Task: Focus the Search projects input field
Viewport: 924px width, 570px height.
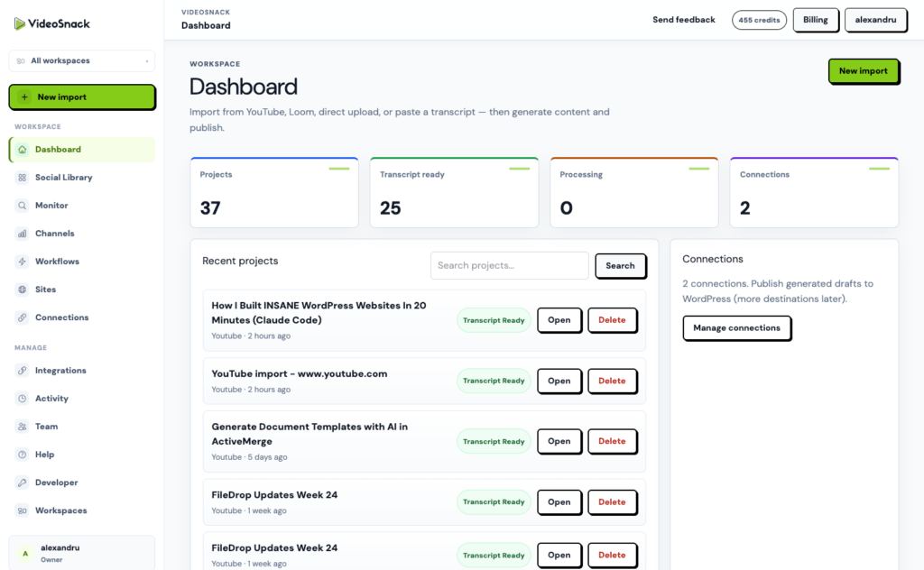Action: pyautogui.click(x=509, y=265)
